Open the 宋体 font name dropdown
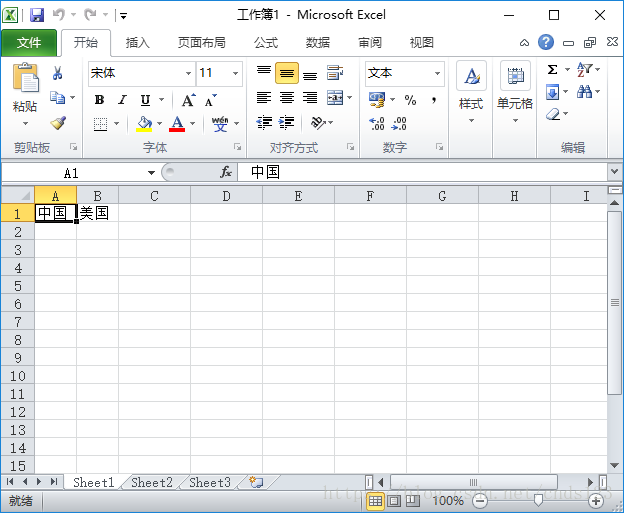 tap(188, 73)
